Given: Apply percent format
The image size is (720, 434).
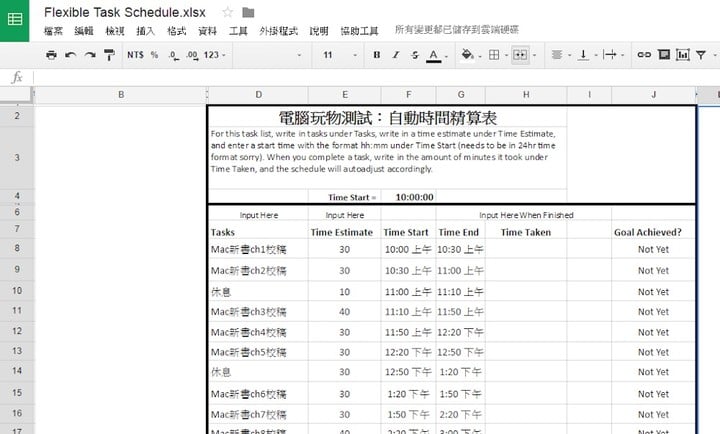Looking at the screenshot, I should (x=154, y=55).
